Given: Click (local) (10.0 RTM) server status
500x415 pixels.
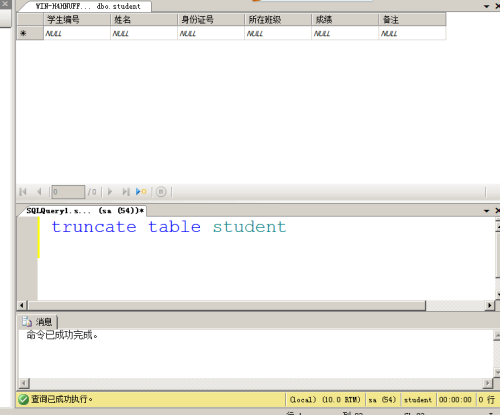Looking at the screenshot, I should click(x=325, y=399).
